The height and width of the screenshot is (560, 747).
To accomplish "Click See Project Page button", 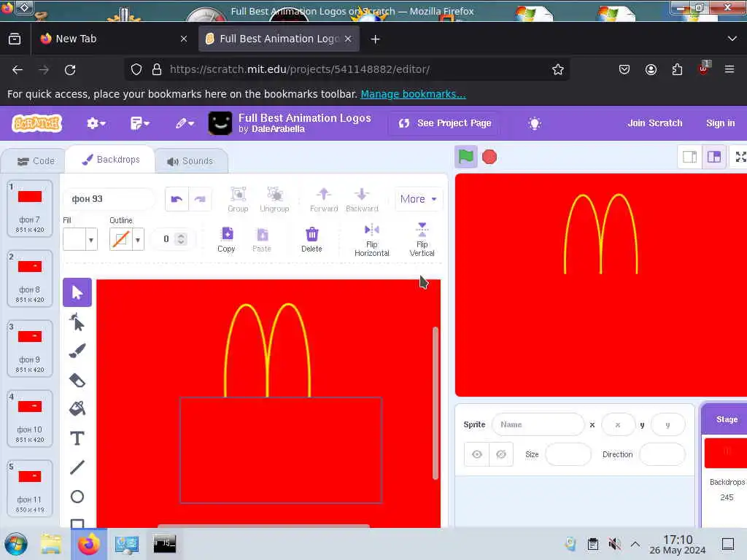I will [x=445, y=123].
